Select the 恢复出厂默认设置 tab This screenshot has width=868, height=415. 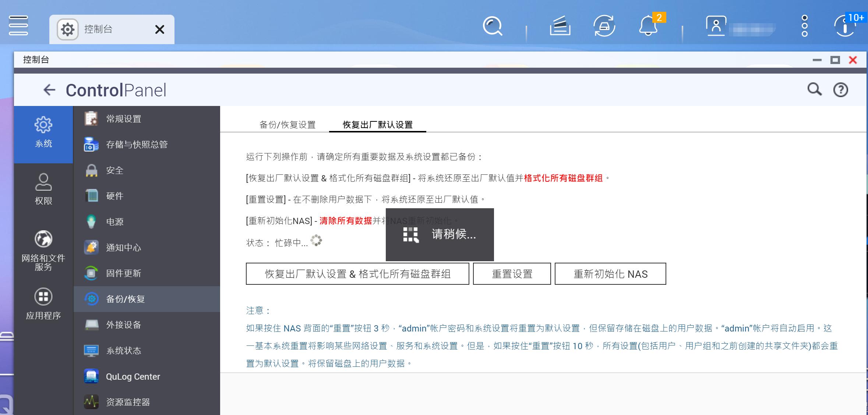pyautogui.click(x=377, y=125)
